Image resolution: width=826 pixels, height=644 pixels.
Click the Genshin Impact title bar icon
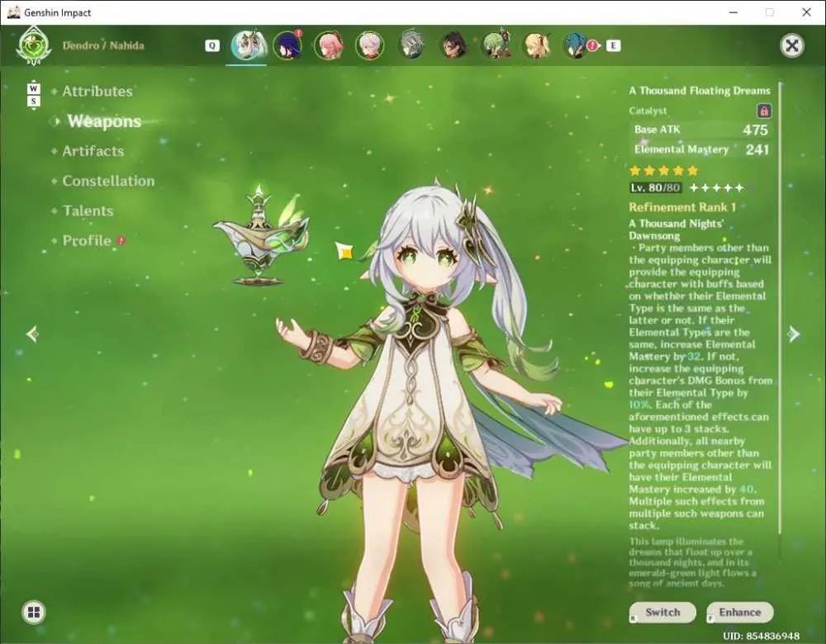click(x=14, y=12)
